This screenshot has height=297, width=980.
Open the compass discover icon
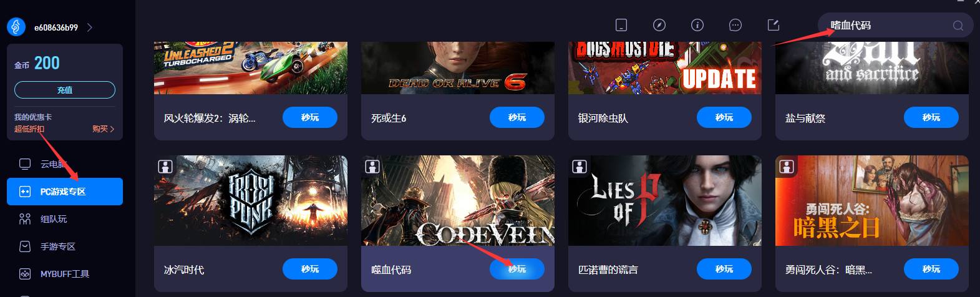coord(659,25)
